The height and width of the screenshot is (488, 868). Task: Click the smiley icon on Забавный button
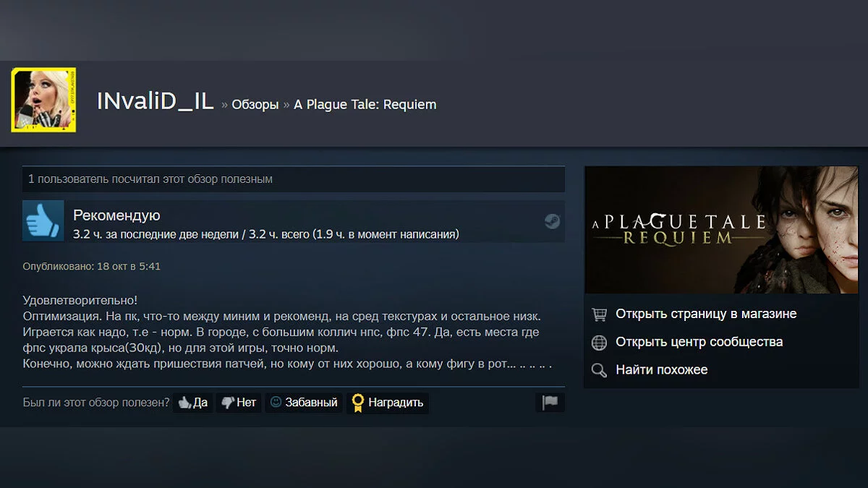point(276,403)
